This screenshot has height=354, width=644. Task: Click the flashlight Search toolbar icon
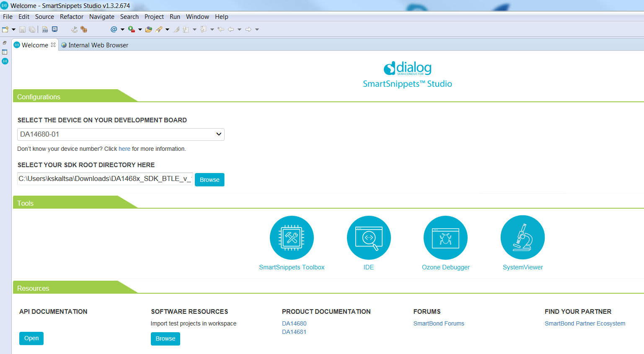tap(159, 29)
